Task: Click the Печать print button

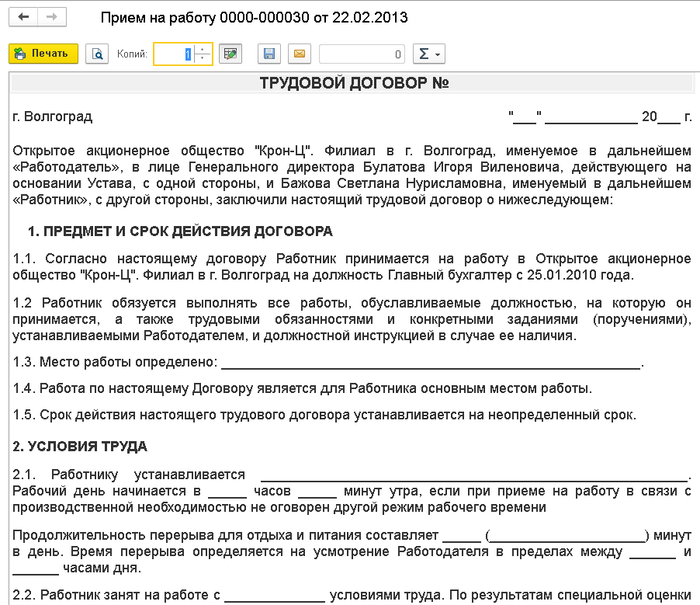Action: tap(43, 54)
